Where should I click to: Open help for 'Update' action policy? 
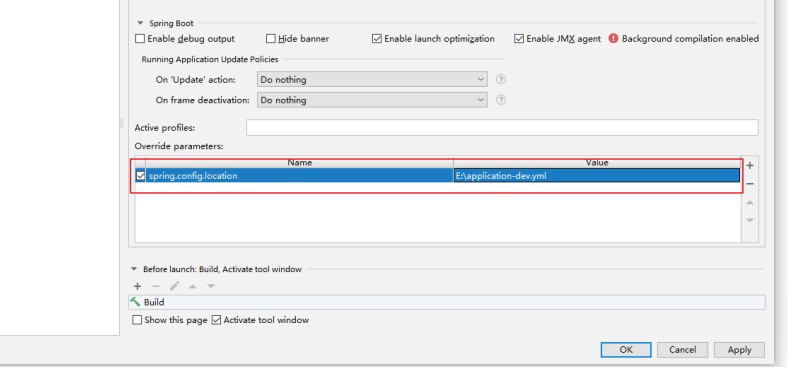pyautogui.click(x=501, y=79)
